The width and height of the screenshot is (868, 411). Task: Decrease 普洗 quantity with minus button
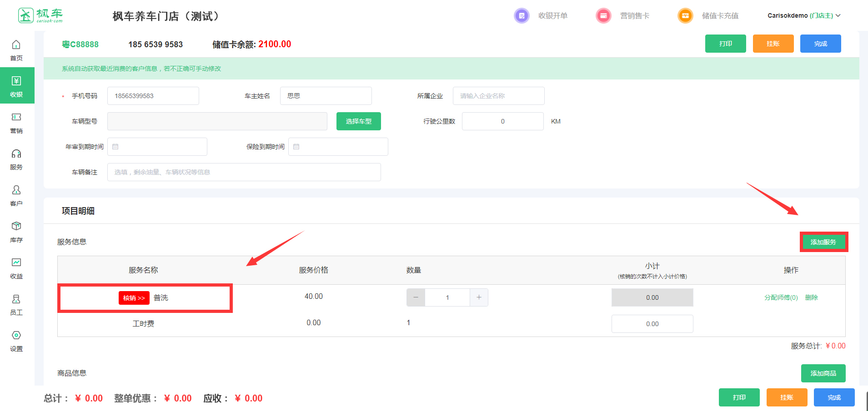(x=416, y=297)
